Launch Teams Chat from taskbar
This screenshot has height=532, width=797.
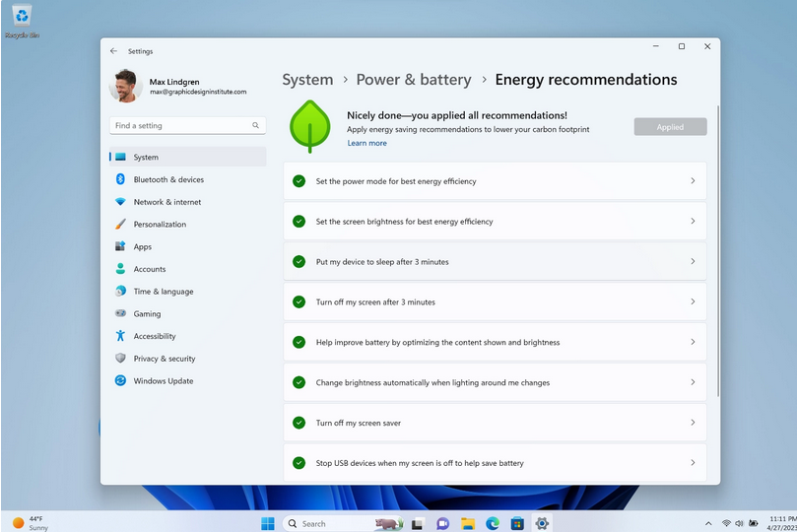pos(442,523)
